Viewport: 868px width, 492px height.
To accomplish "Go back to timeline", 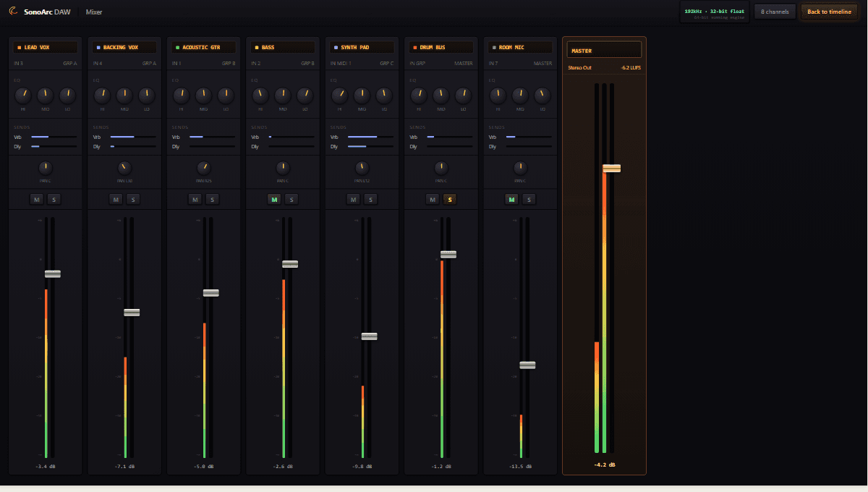I will click(829, 12).
